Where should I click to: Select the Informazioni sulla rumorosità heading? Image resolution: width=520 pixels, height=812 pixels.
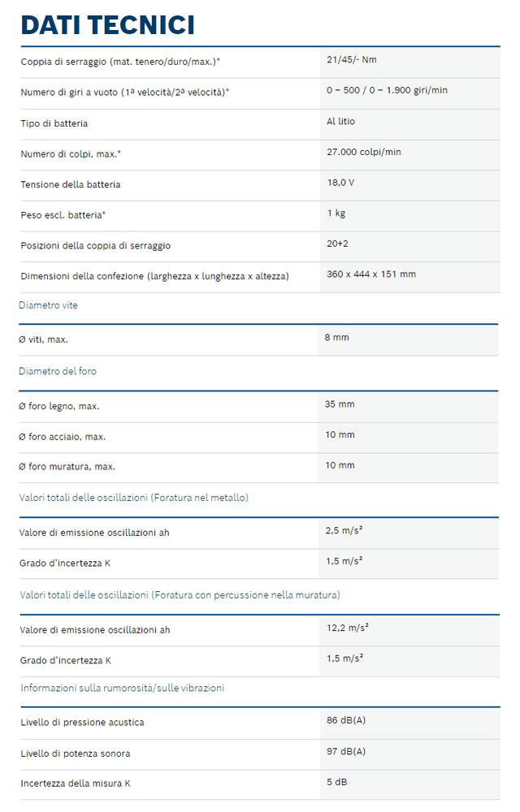[x=122, y=688]
